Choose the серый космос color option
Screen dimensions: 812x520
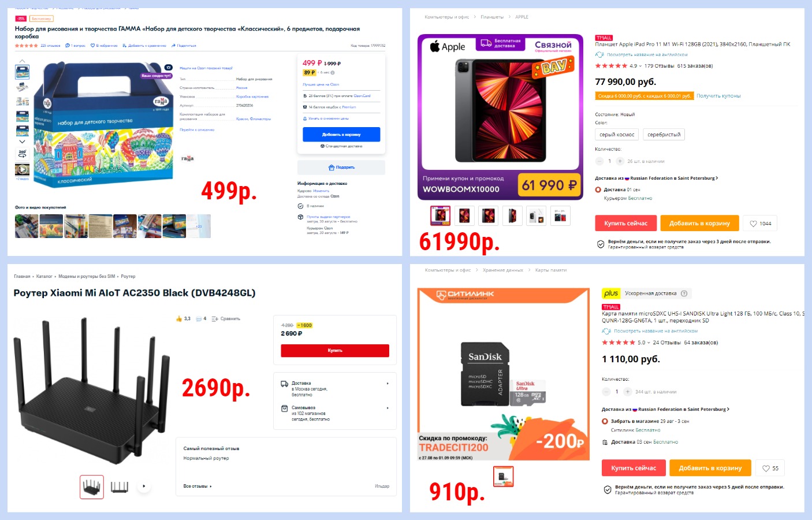point(617,135)
